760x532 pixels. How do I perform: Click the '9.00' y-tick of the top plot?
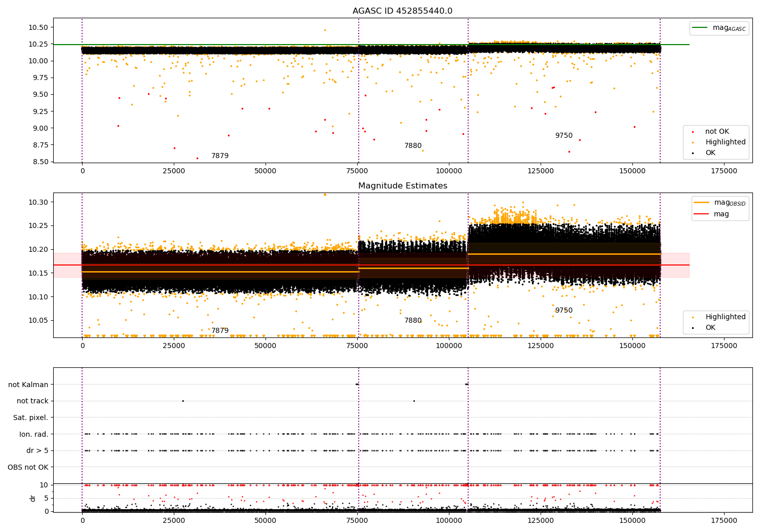(40, 128)
